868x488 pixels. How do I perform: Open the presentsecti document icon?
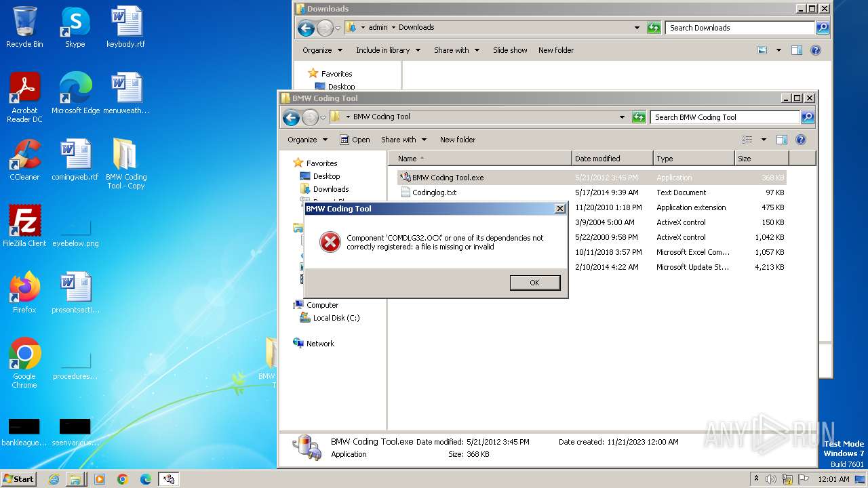point(75,293)
